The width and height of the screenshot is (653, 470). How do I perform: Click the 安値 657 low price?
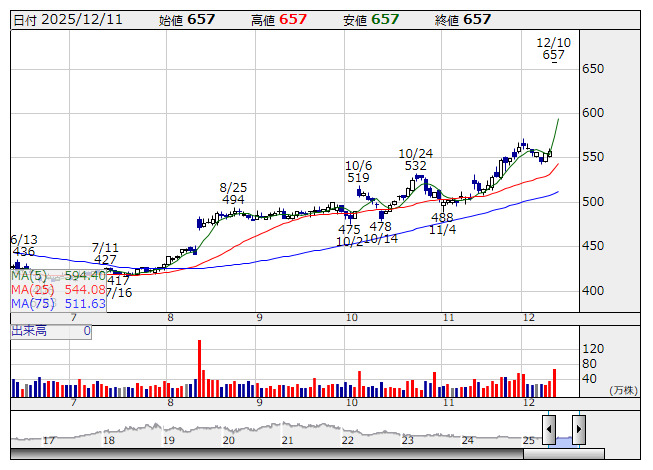(371, 20)
